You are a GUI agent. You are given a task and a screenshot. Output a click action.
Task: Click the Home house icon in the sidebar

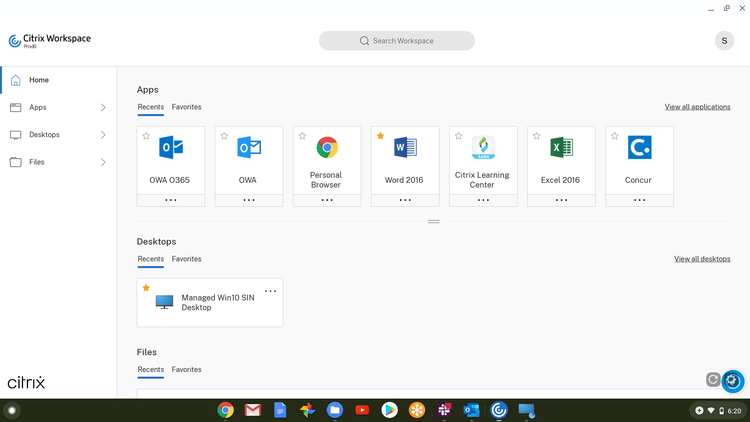[15, 80]
